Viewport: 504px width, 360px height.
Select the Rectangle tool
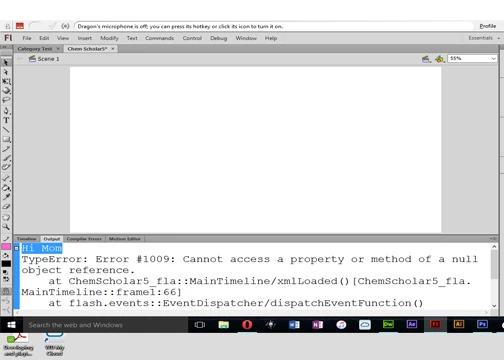(x=6, y=139)
